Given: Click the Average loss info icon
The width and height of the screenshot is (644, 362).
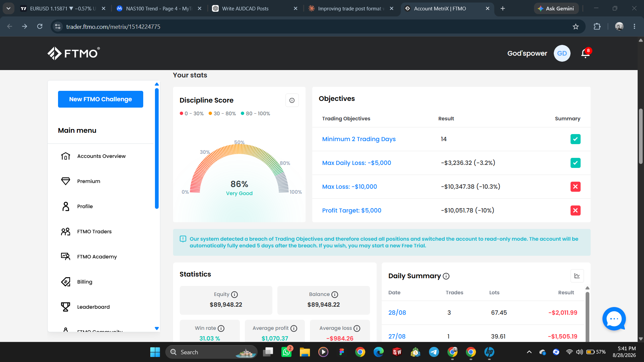Looking at the screenshot, I should pos(357,328).
